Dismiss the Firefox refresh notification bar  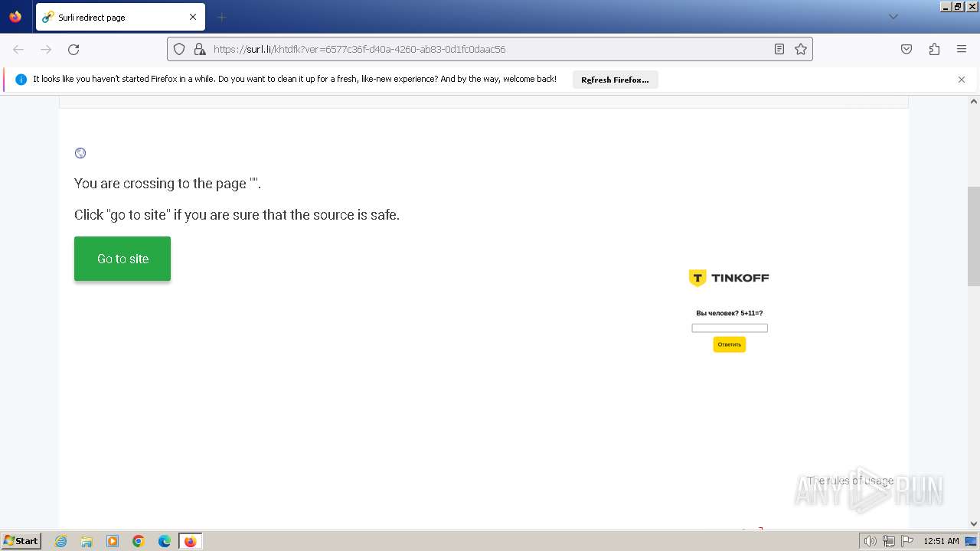pyautogui.click(x=962, y=80)
